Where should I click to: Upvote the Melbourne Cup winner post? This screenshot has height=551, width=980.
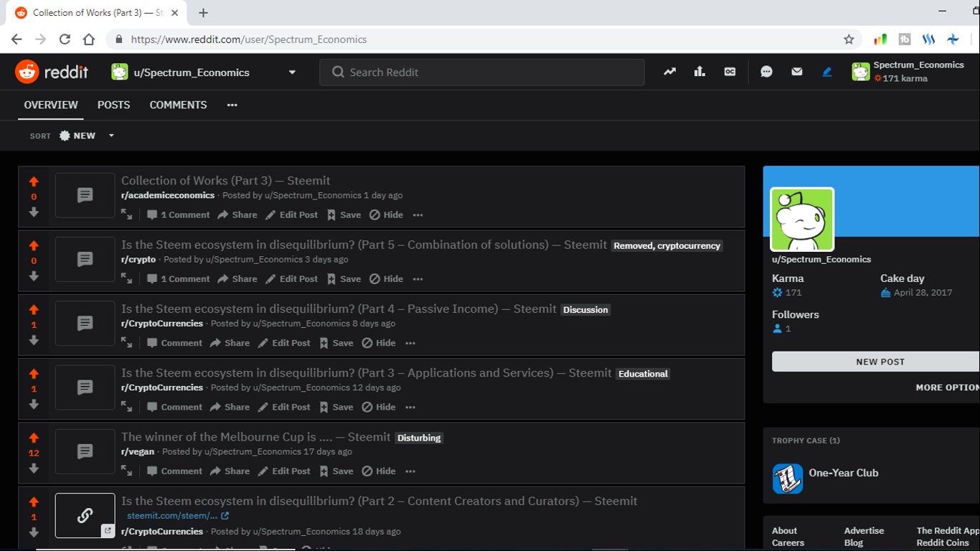point(34,438)
